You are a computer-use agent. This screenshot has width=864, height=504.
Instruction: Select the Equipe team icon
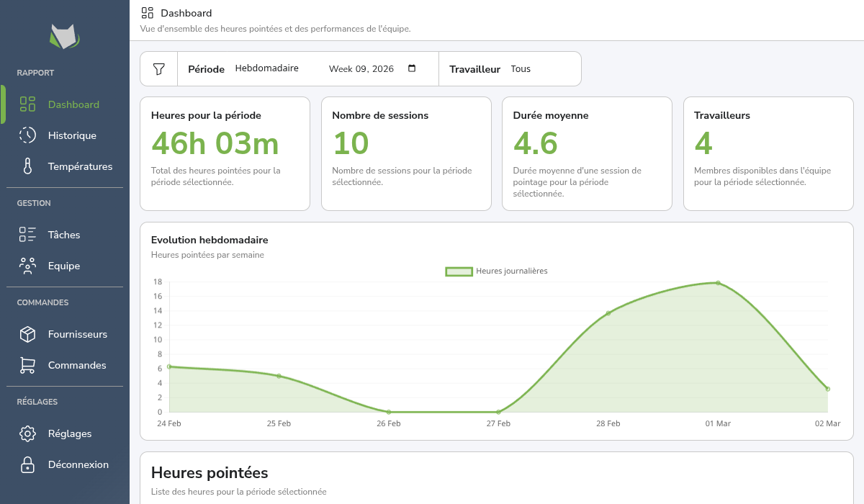coord(27,265)
